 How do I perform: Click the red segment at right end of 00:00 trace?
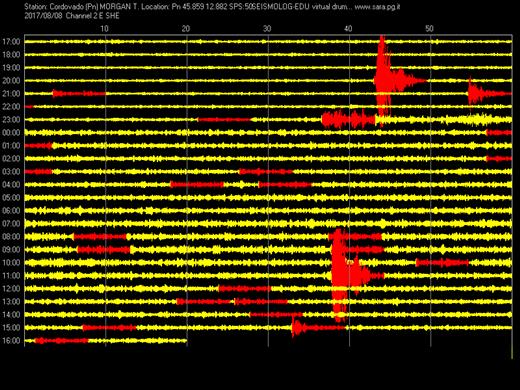499,133
